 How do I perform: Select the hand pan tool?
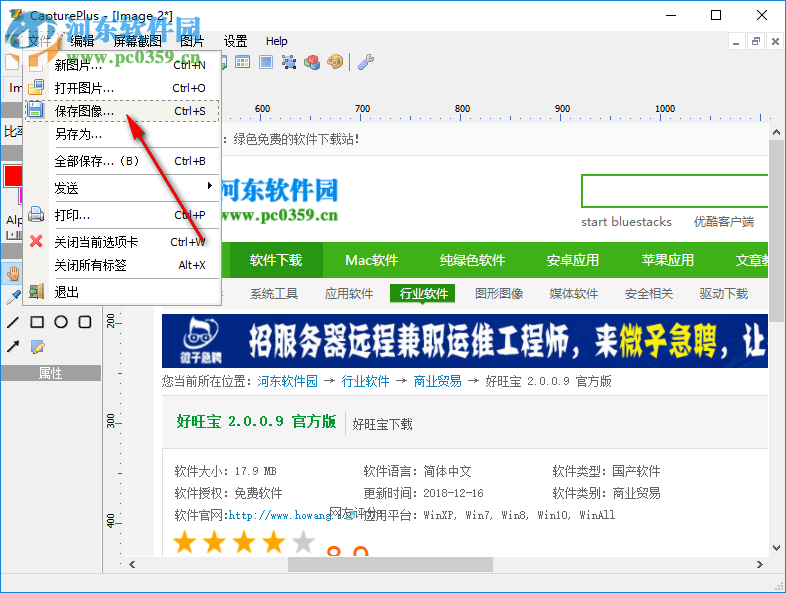coord(13,273)
